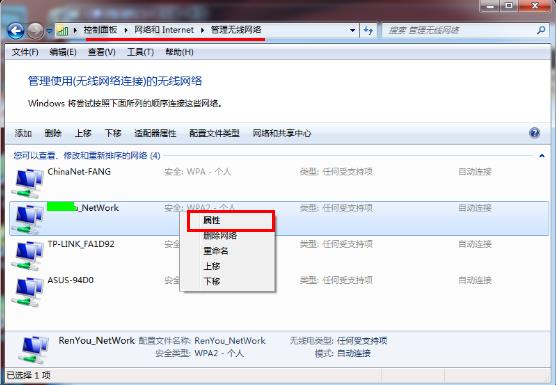Open 适配器属性 from the command bar
This screenshot has width=556, height=385.
point(155,134)
